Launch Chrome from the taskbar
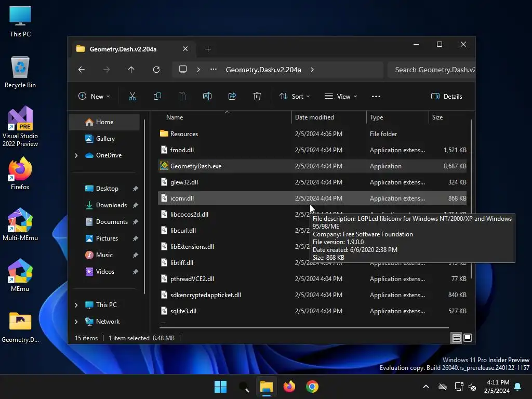Image resolution: width=532 pixels, height=399 pixels. (x=312, y=387)
